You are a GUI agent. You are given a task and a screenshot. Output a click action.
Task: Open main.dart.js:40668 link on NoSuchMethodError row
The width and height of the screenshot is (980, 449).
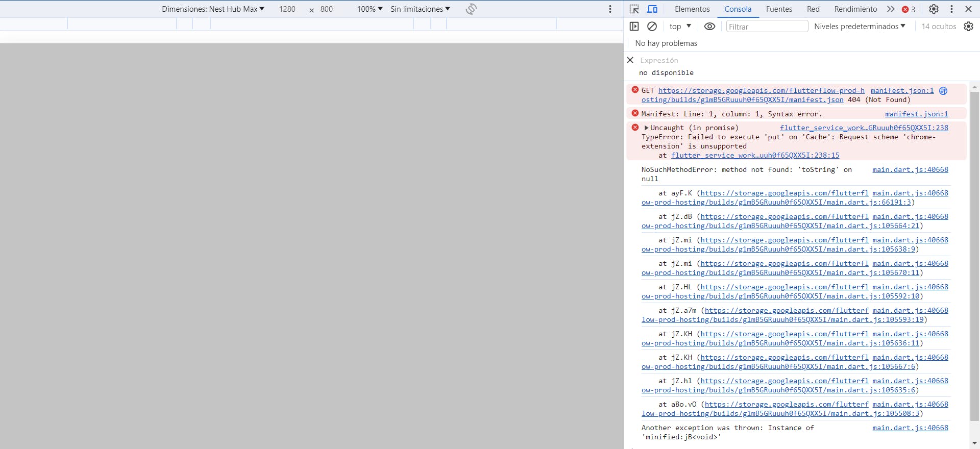(910, 170)
